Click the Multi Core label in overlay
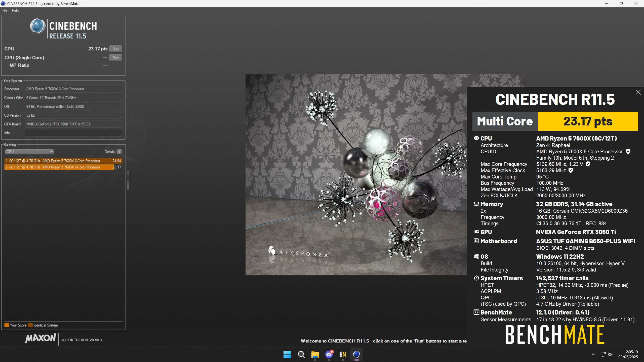 pos(505,121)
